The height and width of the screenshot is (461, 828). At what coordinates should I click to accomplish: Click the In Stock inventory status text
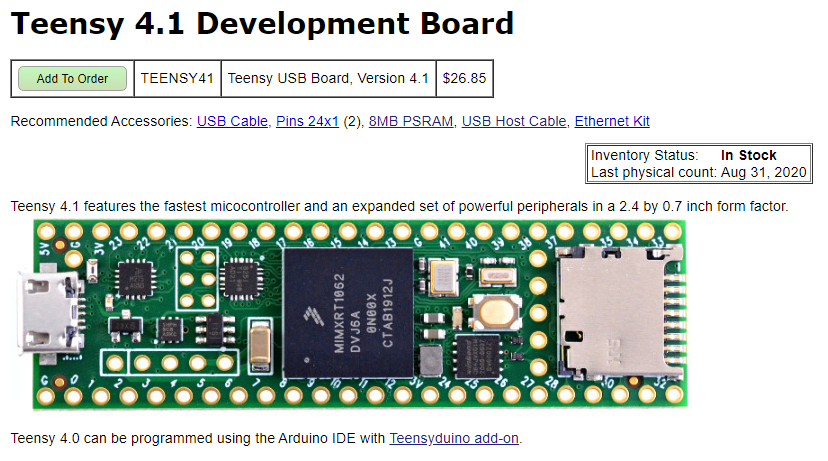point(749,155)
